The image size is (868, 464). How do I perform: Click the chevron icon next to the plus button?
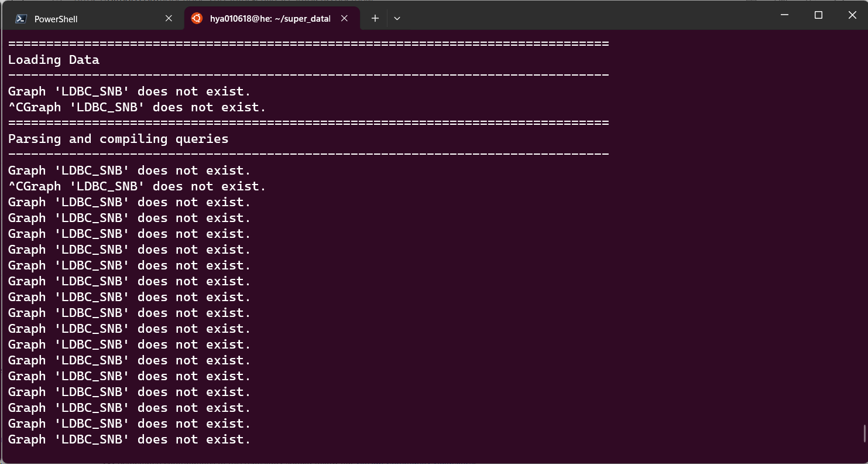397,18
